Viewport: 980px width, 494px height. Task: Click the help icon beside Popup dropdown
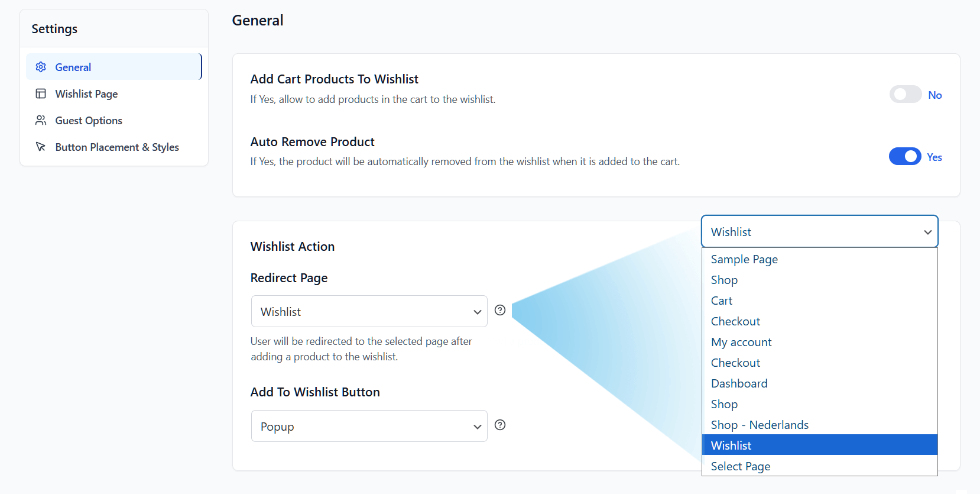coord(500,425)
